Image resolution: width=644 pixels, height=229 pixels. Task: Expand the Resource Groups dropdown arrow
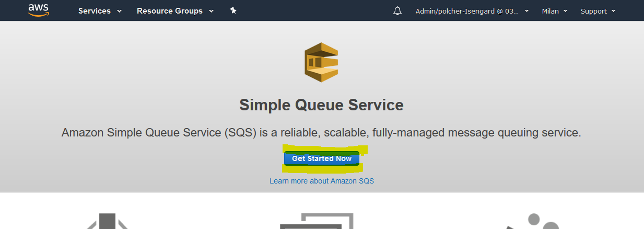point(211,11)
